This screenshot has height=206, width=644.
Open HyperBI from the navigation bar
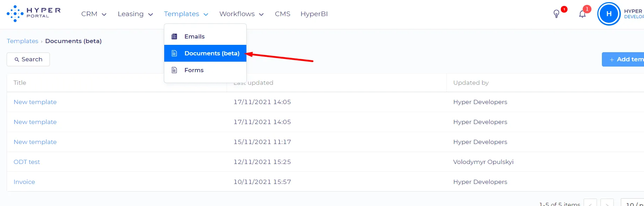tap(314, 14)
